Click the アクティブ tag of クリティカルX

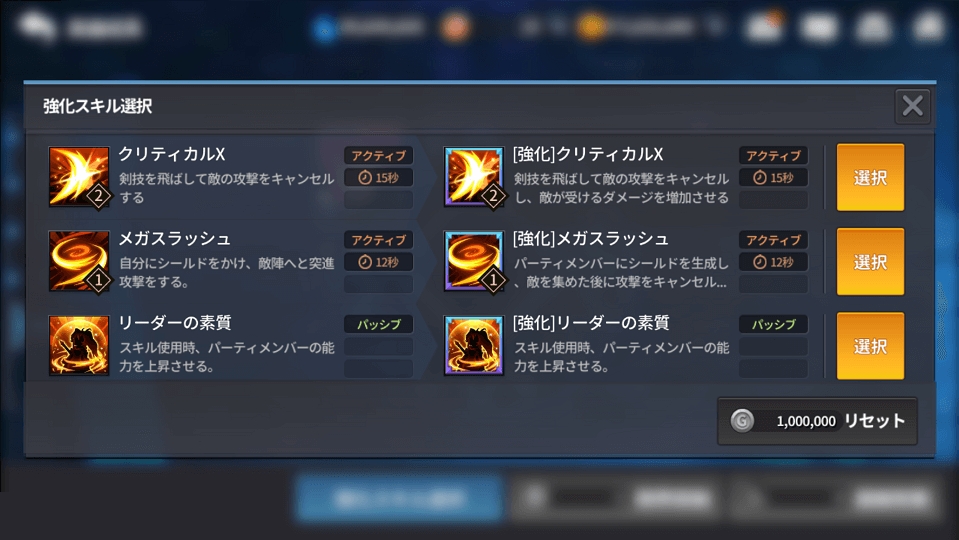click(379, 155)
